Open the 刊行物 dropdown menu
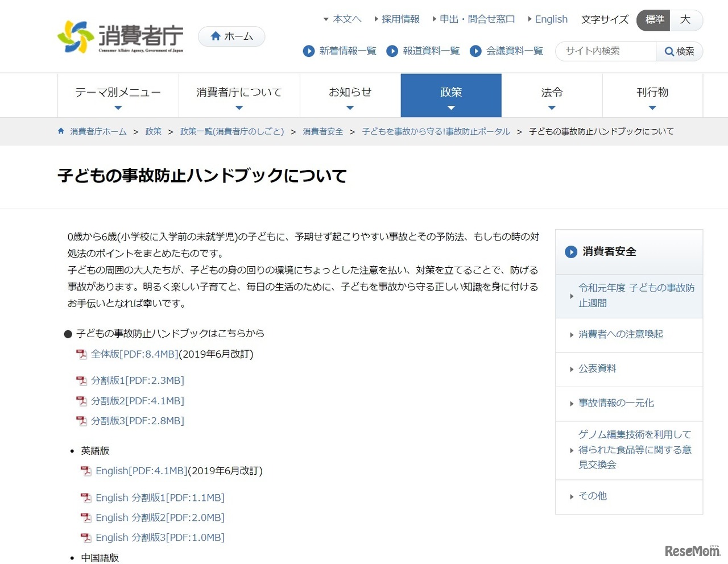This screenshot has height=564, width=728. [x=652, y=96]
